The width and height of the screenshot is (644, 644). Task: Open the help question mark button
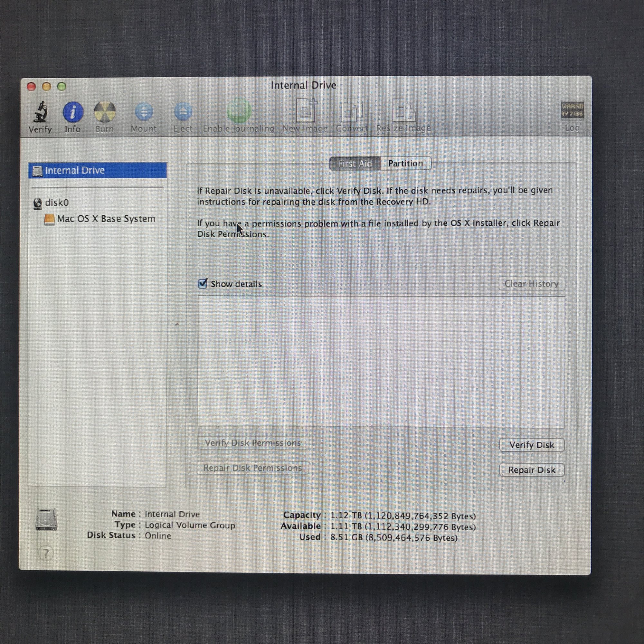[46, 554]
